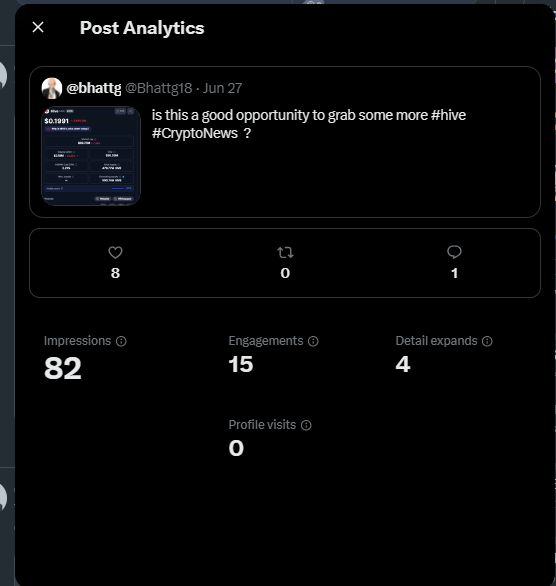This screenshot has height=586, width=556.
Task: Open the @bhattg display name link
Action: 94,88
